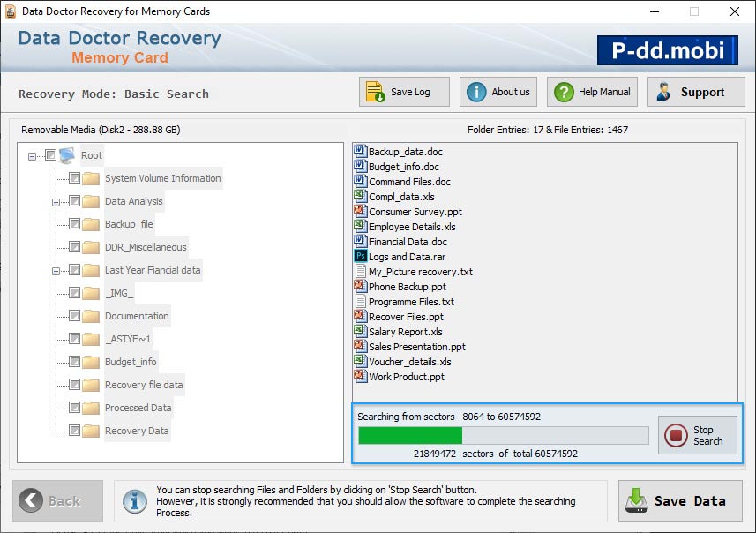Go back with the Back button

[x=58, y=500]
